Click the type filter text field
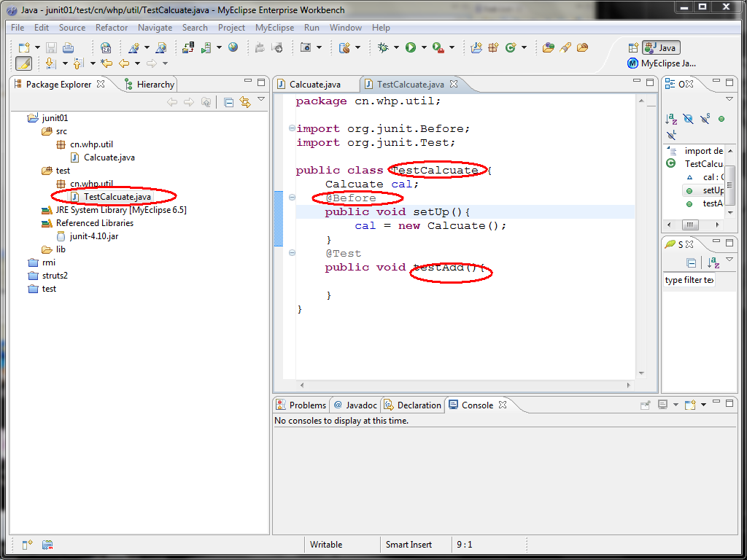747x560 pixels. point(689,280)
